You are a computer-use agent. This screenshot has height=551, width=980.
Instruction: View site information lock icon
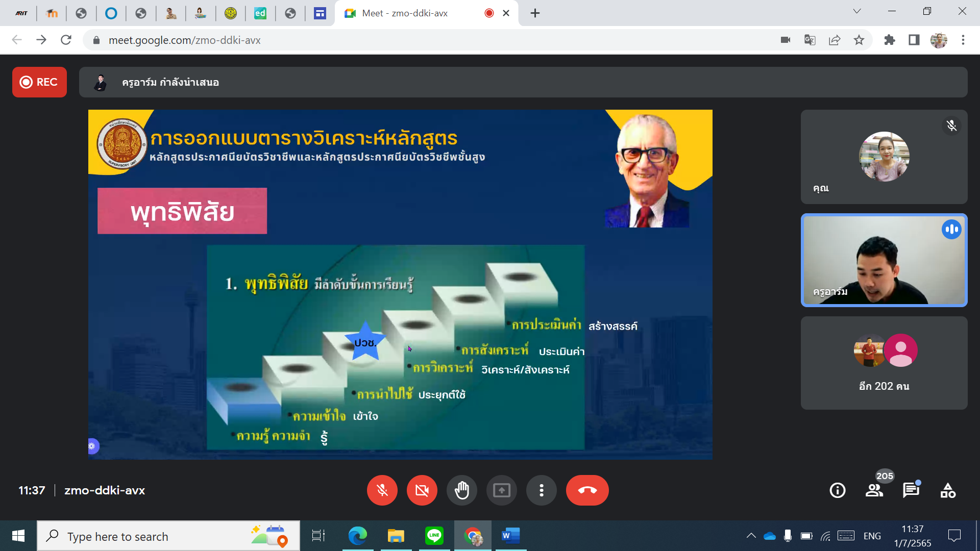(x=95, y=40)
